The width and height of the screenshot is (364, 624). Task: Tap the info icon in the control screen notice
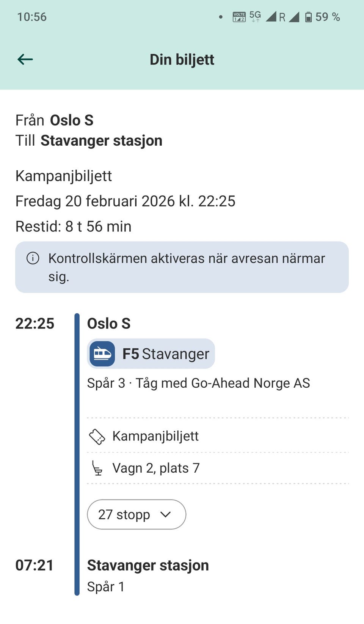tap(33, 258)
